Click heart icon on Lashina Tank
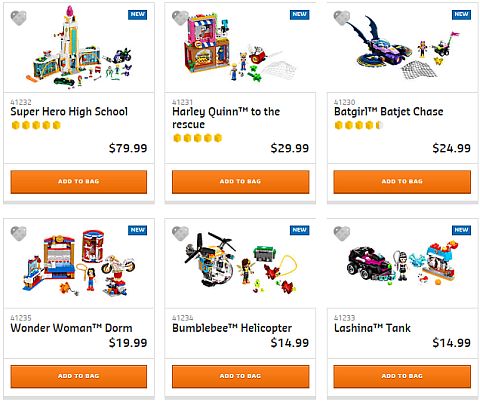This screenshot has height=402, width=480. click(x=342, y=233)
